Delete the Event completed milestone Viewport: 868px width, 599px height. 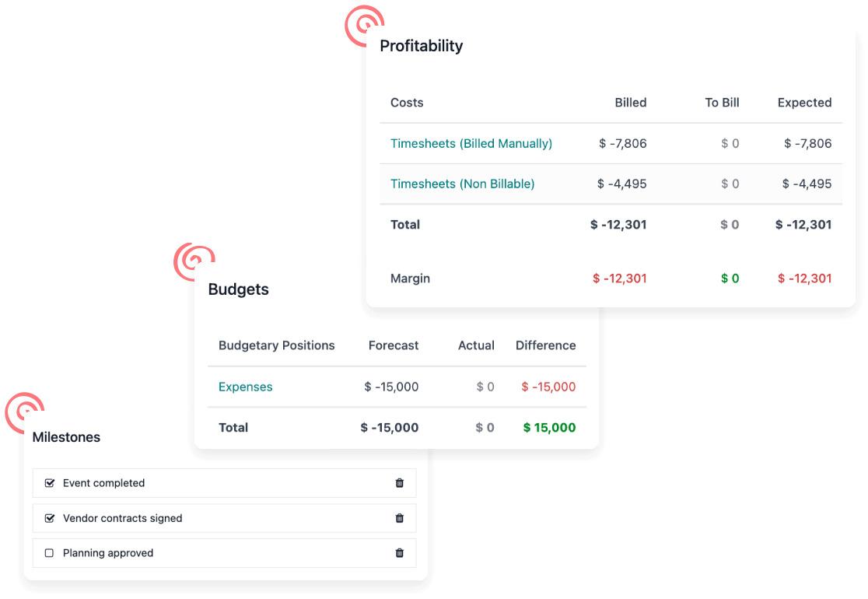click(x=400, y=483)
